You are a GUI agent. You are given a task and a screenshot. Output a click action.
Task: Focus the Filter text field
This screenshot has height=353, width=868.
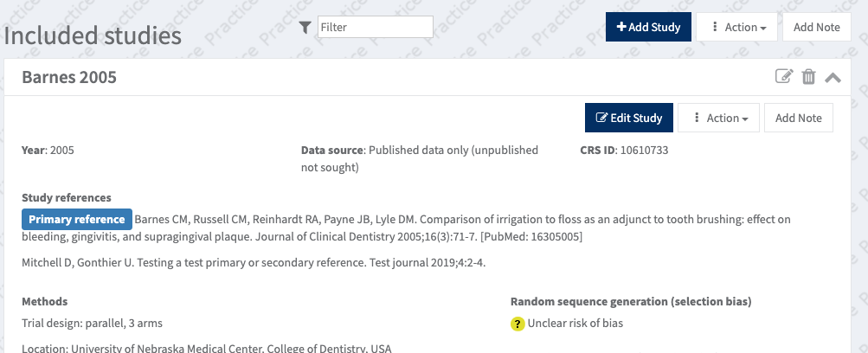point(375,28)
